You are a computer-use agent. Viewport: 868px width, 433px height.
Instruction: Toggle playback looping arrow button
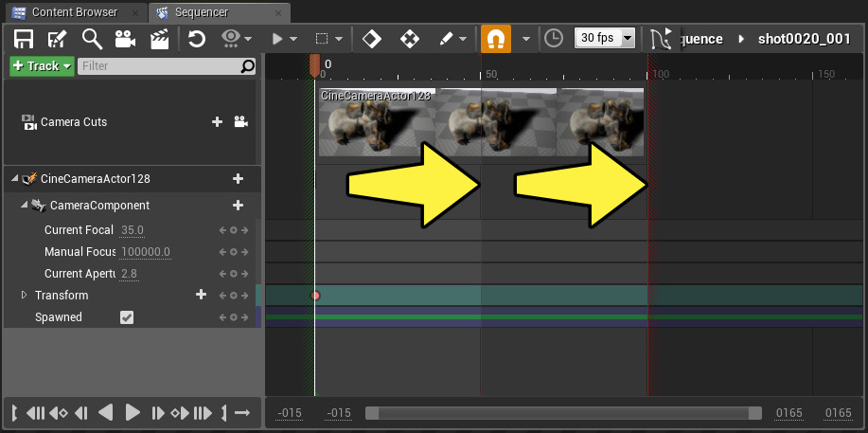coord(241,412)
